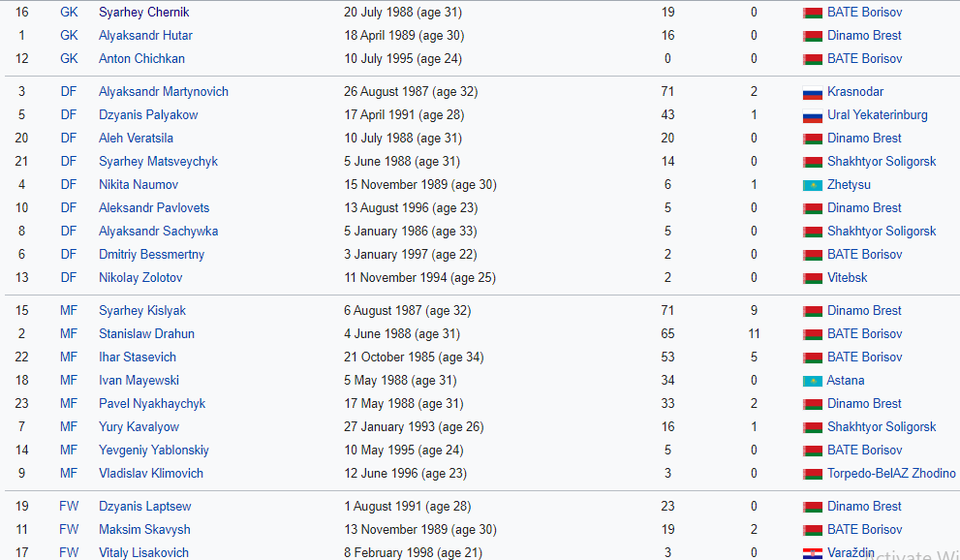Screen dimensions: 960x560
Task: Open Ihar Stasevich player link
Action: pyautogui.click(x=138, y=358)
